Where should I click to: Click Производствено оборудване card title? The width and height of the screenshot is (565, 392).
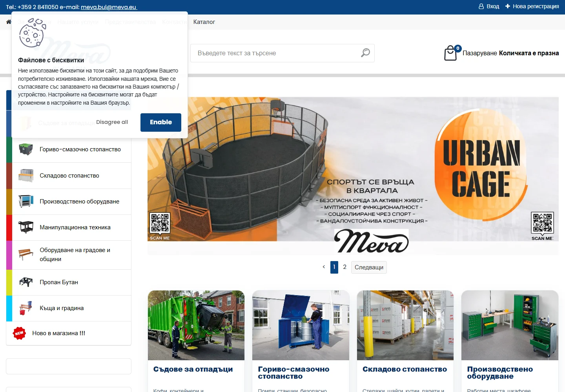pos(500,373)
